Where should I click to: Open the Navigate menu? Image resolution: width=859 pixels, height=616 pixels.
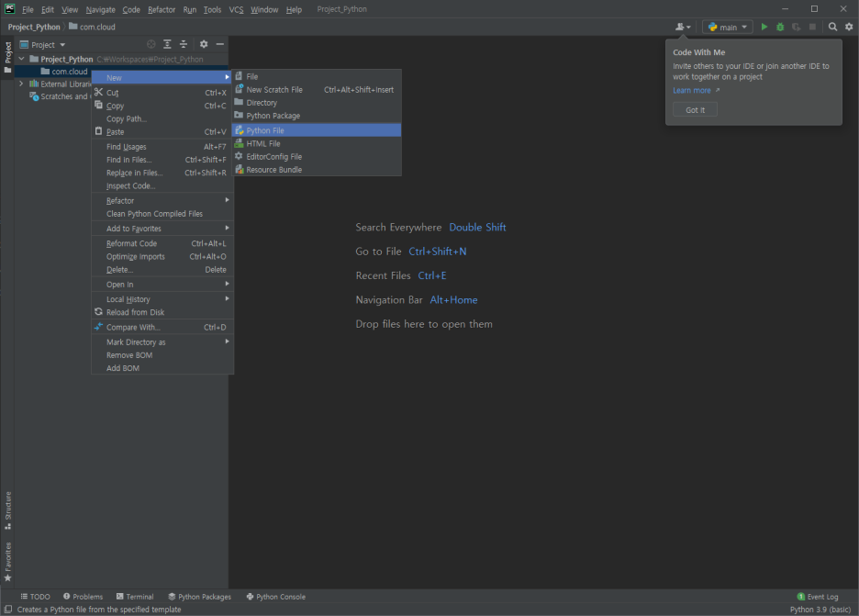[100, 9]
